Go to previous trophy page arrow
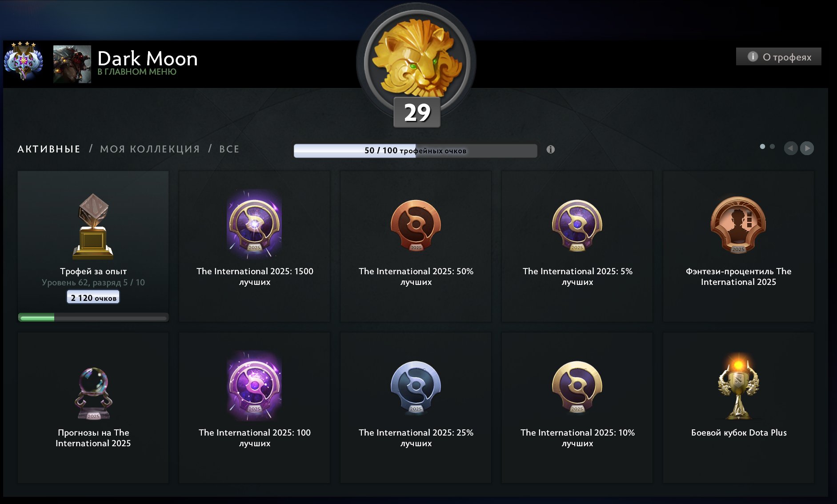Viewport: 837px width, 504px height. (x=790, y=148)
